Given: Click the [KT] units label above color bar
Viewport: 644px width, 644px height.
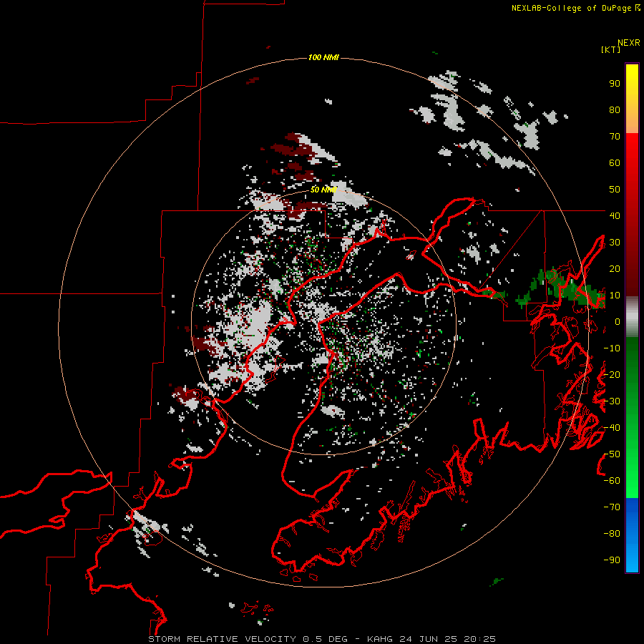Looking at the screenshot, I should [x=610, y=49].
